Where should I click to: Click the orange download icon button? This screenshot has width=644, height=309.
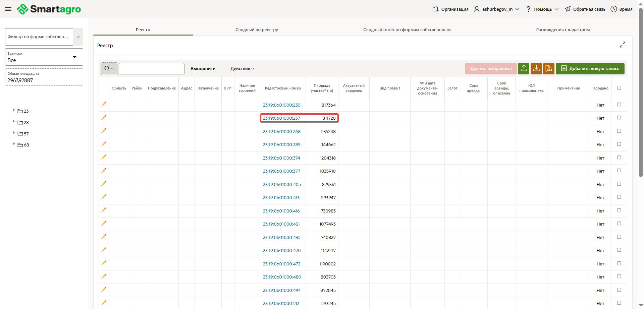536,68
